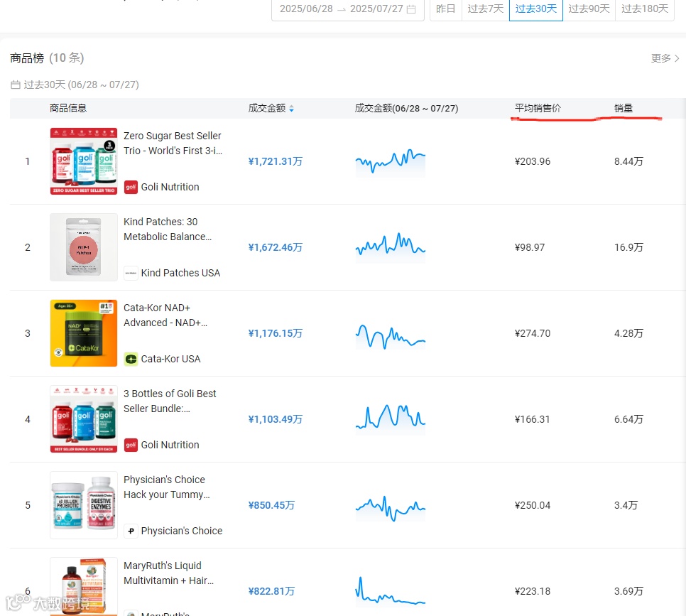Screen dimensions: 686x616
Task: Click the date range input field
Action: (348, 9)
